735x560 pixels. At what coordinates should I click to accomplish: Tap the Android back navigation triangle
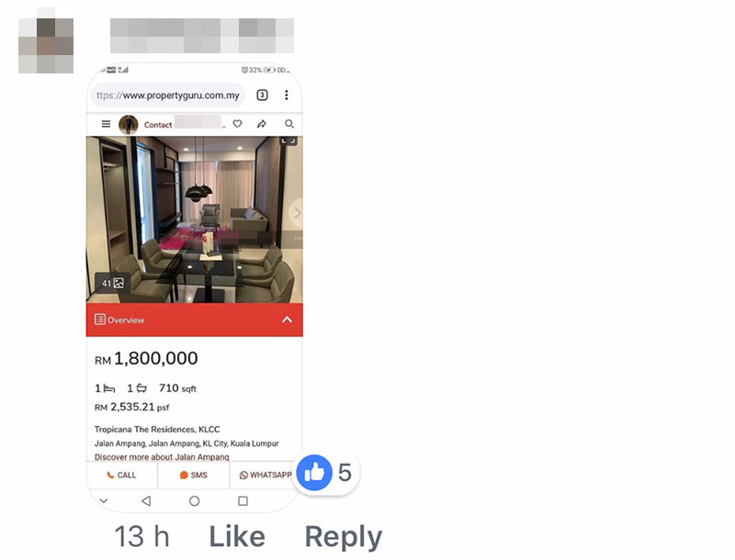tap(146, 501)
